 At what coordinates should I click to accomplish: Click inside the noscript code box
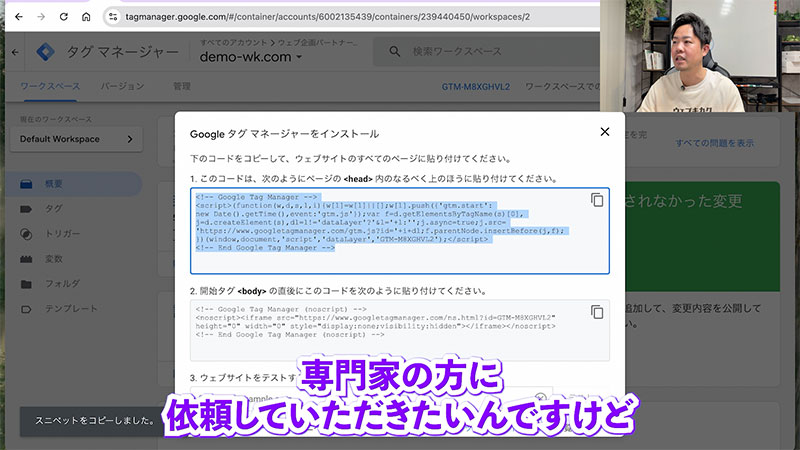(399, 330)
